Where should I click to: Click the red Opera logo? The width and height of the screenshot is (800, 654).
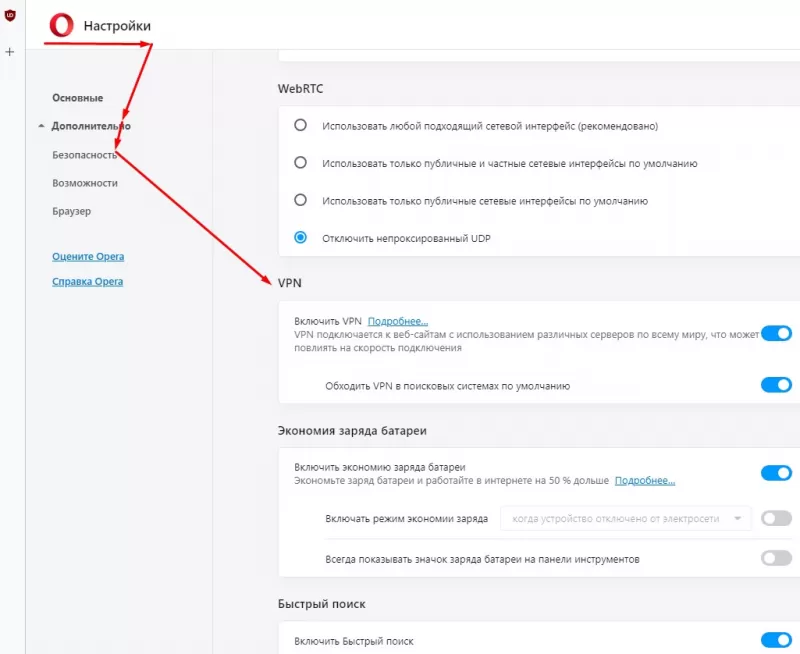62,26
